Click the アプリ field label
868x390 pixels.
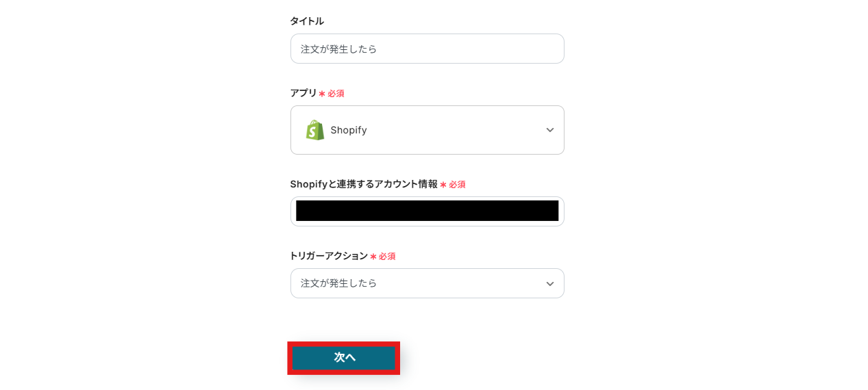click(303, 93)
